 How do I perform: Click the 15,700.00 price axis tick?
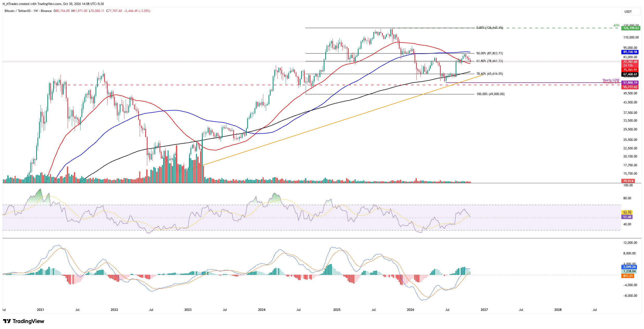630,174
